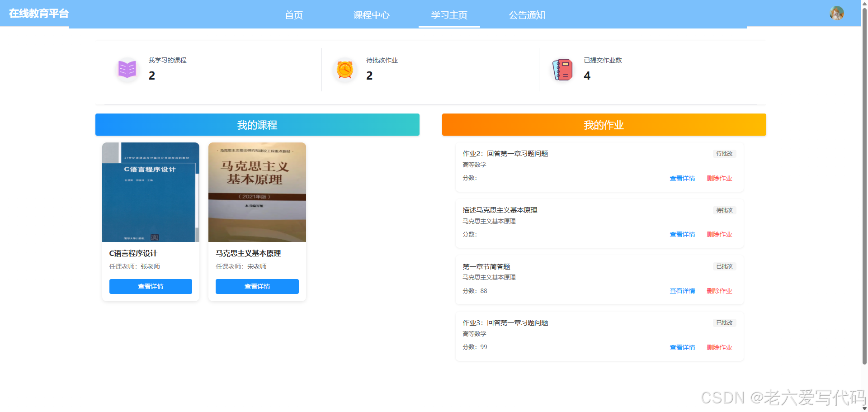Click the 待批改 badge on 描述马克思主义基本原理
This screenshot has height=412, width=868.
click(x=724, y=210)
